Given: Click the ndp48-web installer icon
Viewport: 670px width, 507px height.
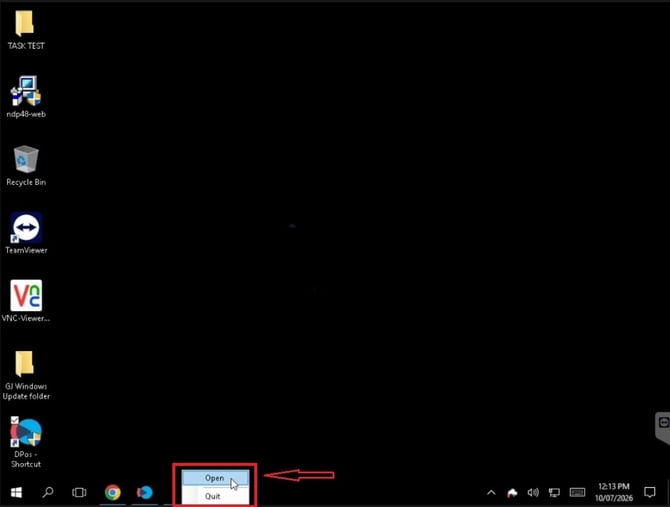Looking at the screenshot, I should [26, 97].
